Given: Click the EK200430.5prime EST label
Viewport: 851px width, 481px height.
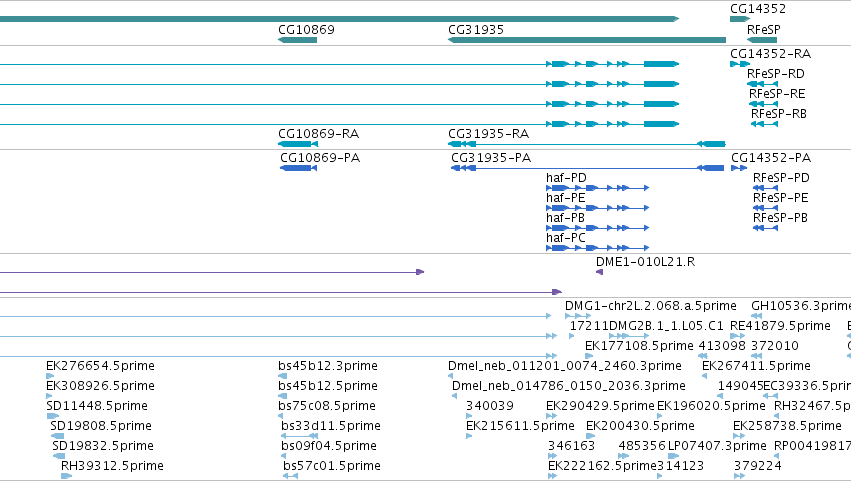Looking at the screenshot, I should (x=640, y=426).
